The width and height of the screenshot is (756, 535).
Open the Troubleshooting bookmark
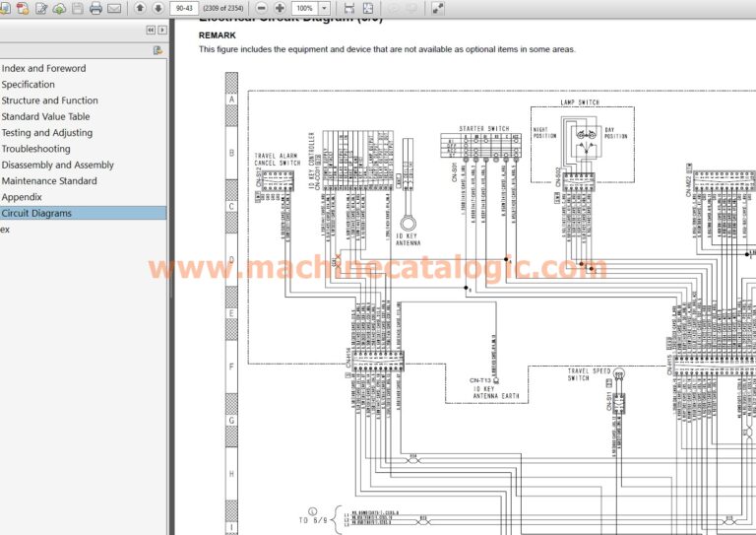pos(35,149)
